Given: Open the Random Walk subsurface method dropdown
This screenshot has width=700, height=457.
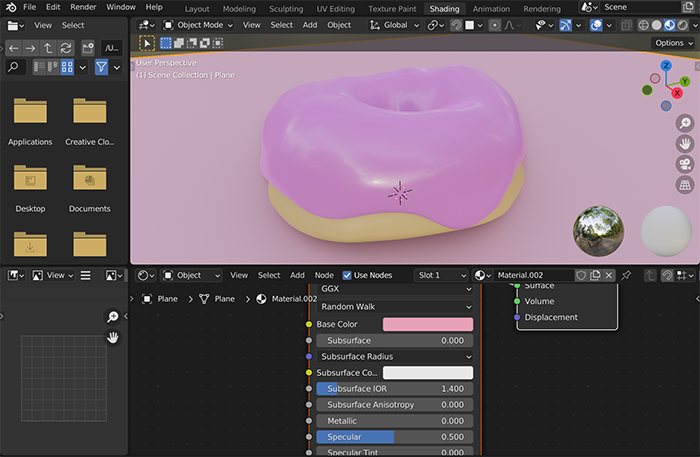Looking at the screenshot, I should (x=395, y=307).
